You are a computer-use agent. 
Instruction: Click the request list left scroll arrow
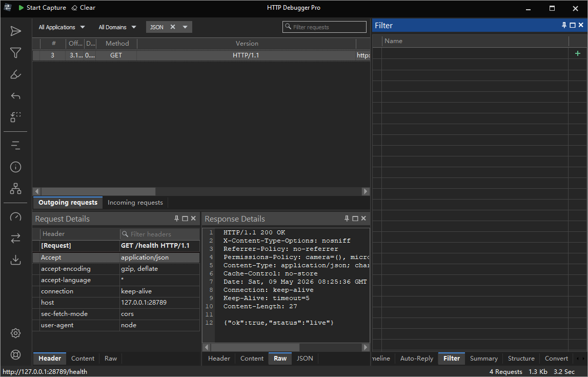[x=37, y=191]
